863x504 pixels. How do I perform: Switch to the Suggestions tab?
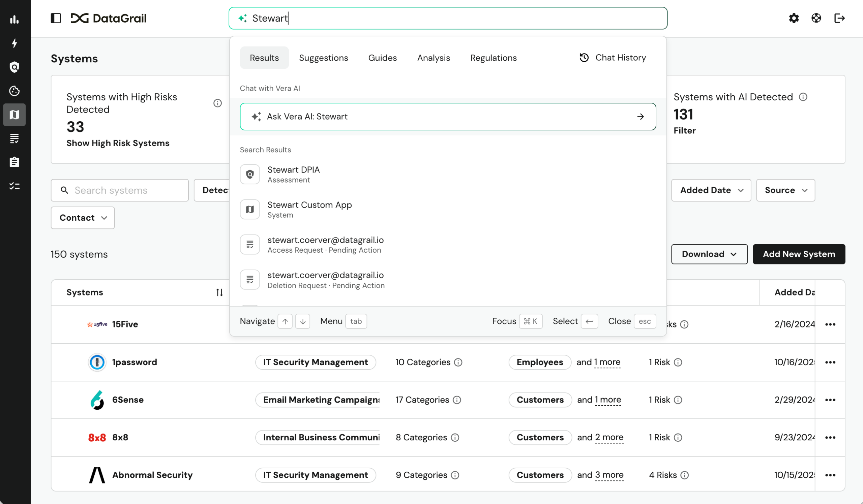point(323,58)
